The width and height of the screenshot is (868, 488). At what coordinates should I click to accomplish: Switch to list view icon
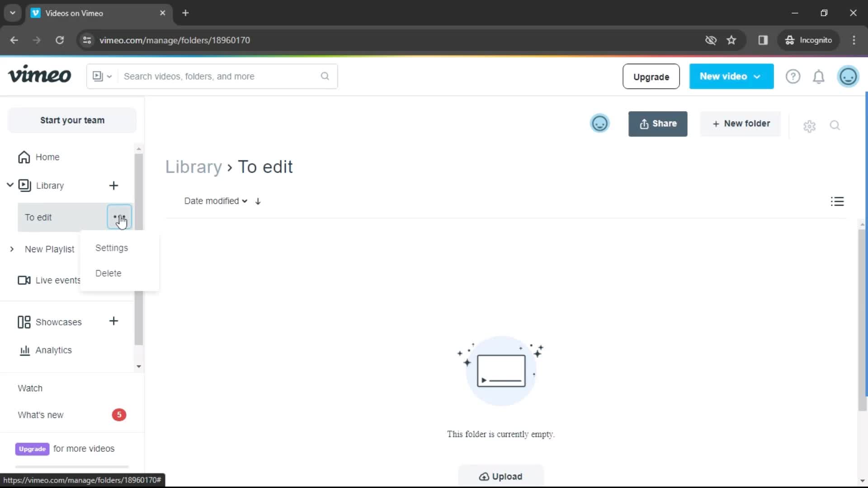(x=837, y=202)
